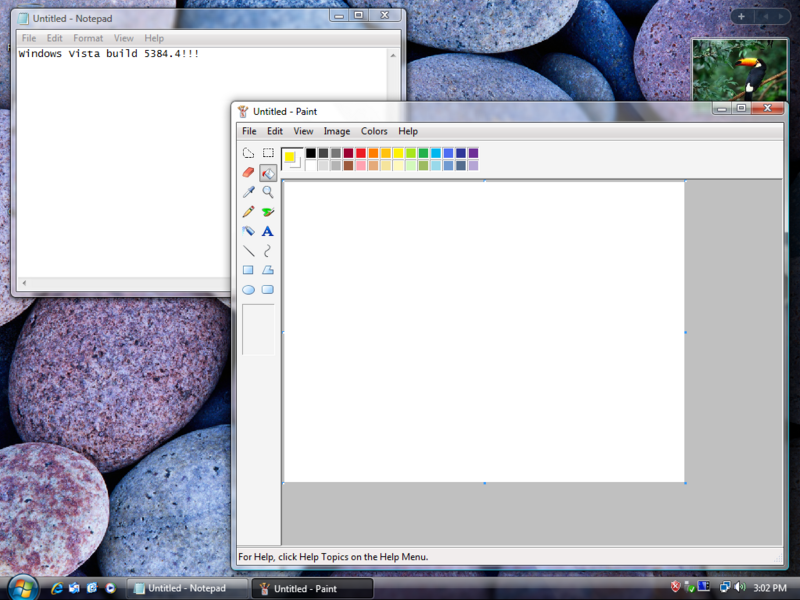800x600 pixels.
Task: Select the Eraser tool in Paint
Action: (248, 172)
